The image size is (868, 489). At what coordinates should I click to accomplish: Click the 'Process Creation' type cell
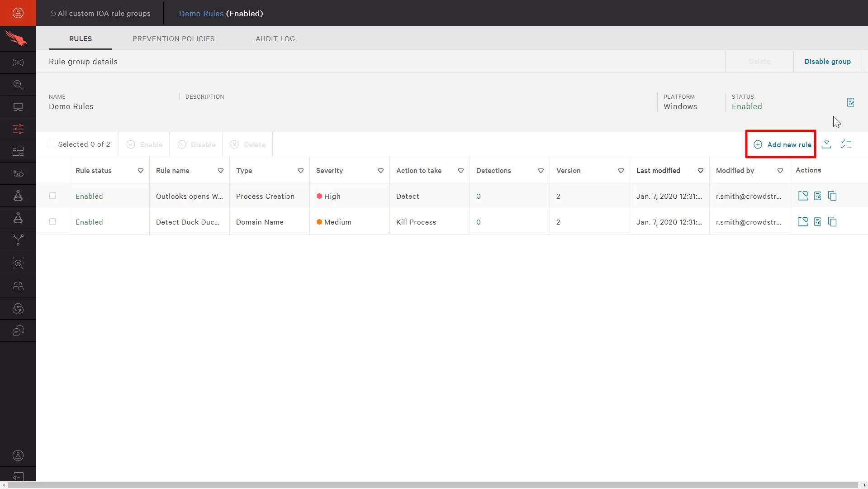point(270,196)
